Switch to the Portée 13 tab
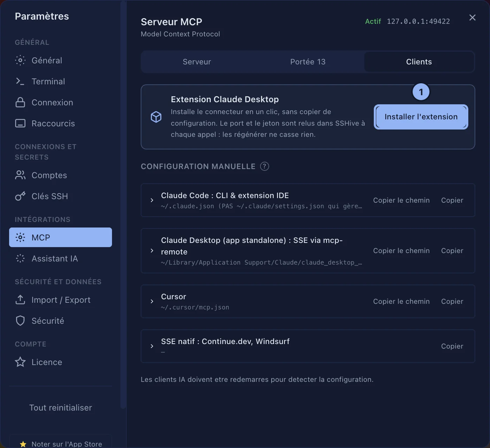Image resolution: width=490 pixels, height=448 pixels. [x=308, y=62]
